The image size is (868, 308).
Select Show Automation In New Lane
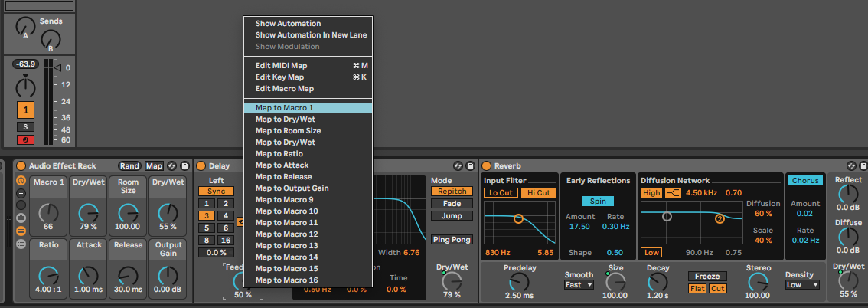(x=308, y=35)
